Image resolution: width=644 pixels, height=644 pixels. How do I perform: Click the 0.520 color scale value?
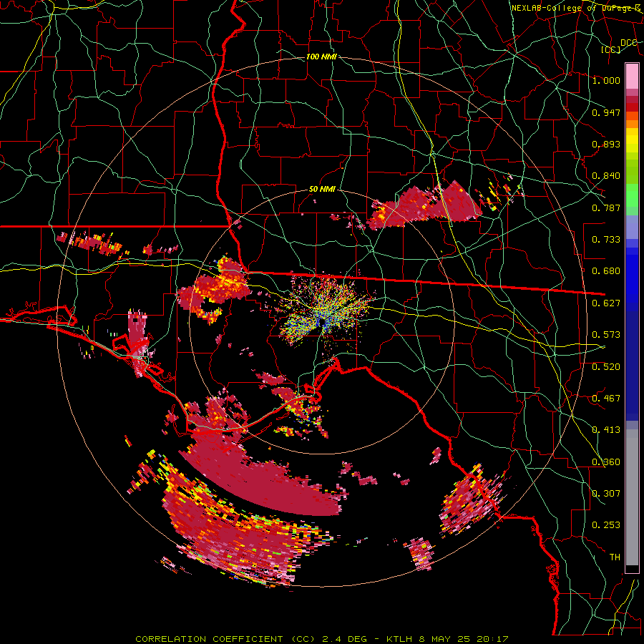coord(606,367)
